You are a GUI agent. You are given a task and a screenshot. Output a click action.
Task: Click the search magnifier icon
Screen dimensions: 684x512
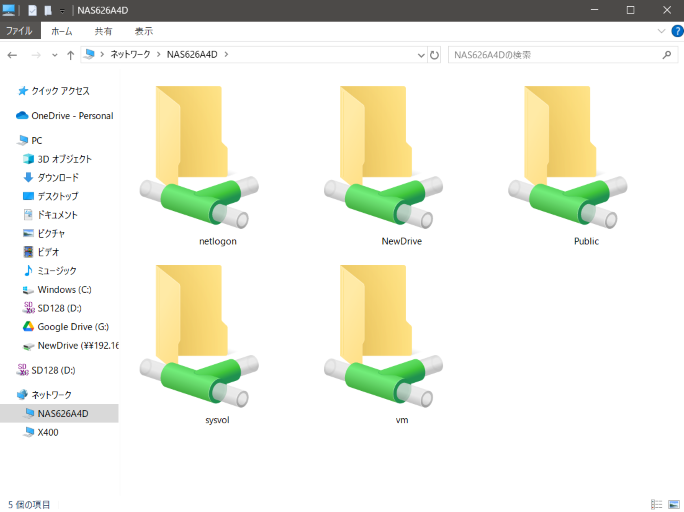667,55
